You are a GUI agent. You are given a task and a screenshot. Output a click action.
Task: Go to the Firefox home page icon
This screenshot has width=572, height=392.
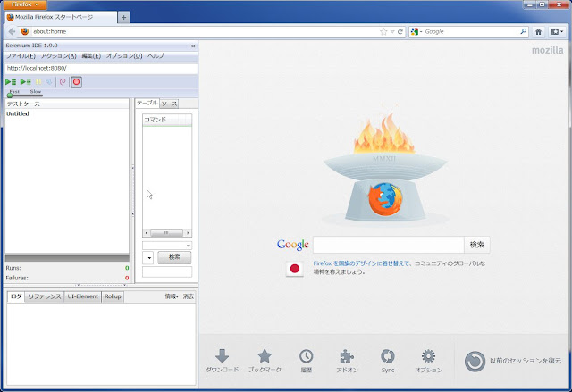click(x=538, y=31)
